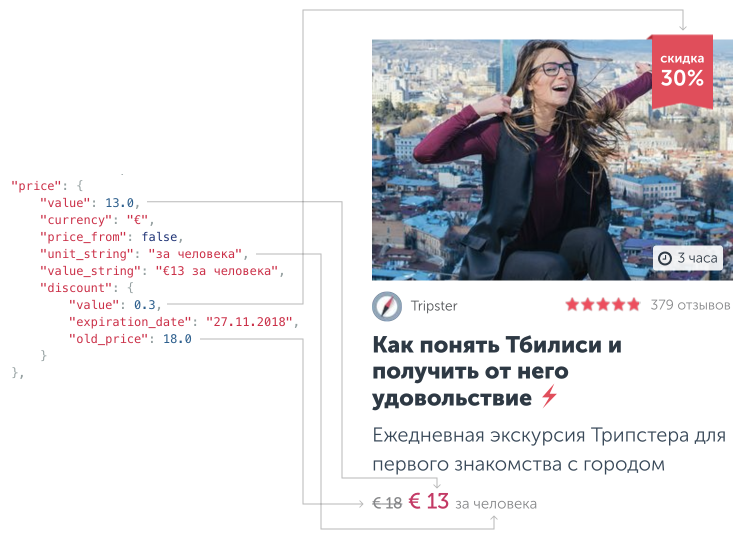Click the current price € 13
This screenshot has height=539, width=747.
429,501
